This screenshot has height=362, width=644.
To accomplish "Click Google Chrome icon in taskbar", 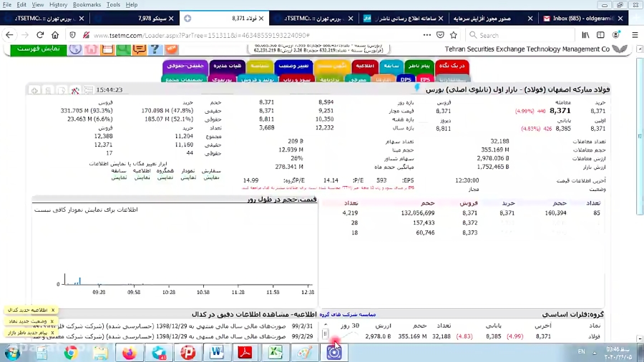I will [71, 352].
